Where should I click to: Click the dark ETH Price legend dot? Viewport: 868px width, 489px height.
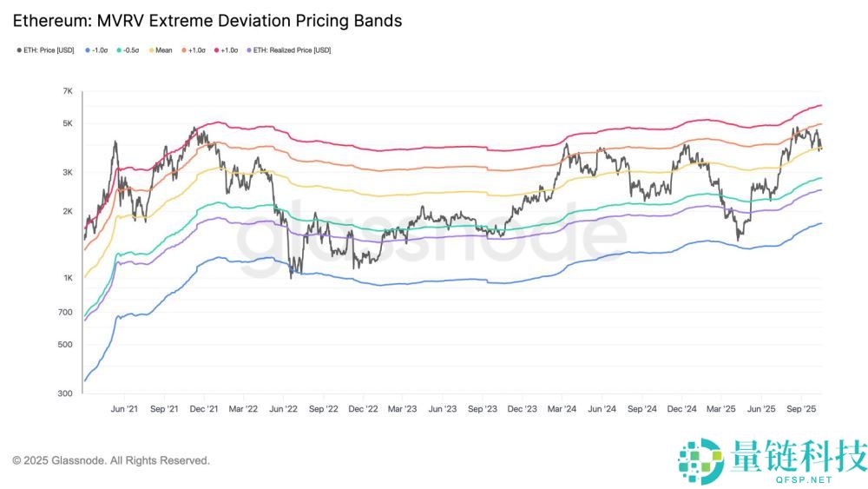tap(19, 50)
